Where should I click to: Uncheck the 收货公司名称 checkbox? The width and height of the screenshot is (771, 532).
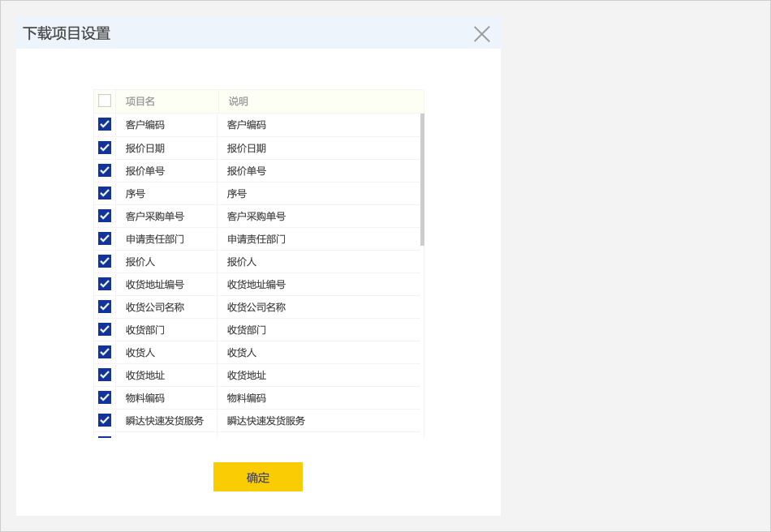[x=105, y=307]
